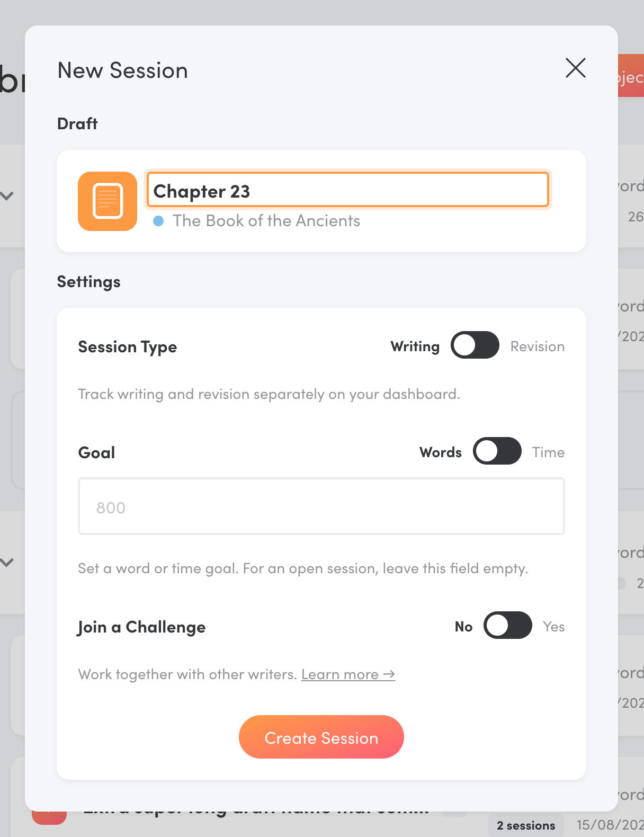
Task: Click the 2 sessions badge
Action: coord(526,825)
